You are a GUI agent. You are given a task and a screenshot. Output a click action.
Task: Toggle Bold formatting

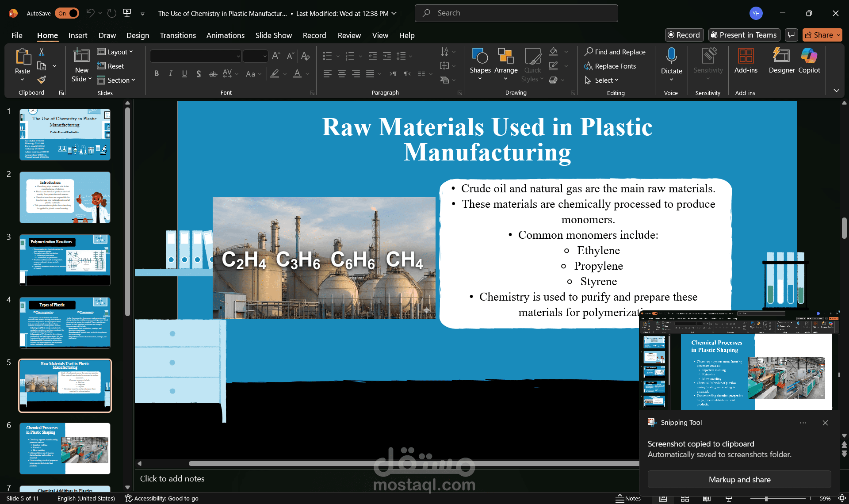point(157,74)
